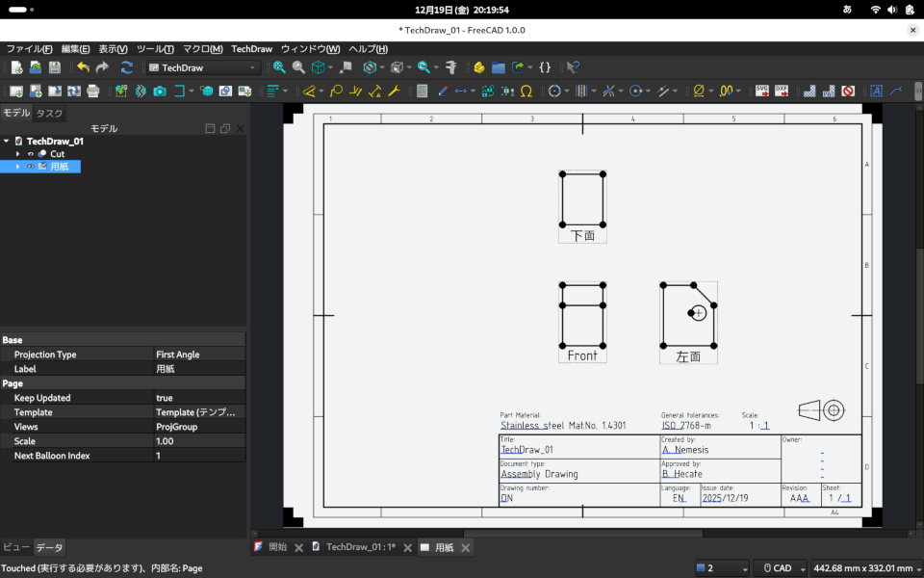
Task: Click the Refresh recompute icon
Action: (x=126, y=67)
